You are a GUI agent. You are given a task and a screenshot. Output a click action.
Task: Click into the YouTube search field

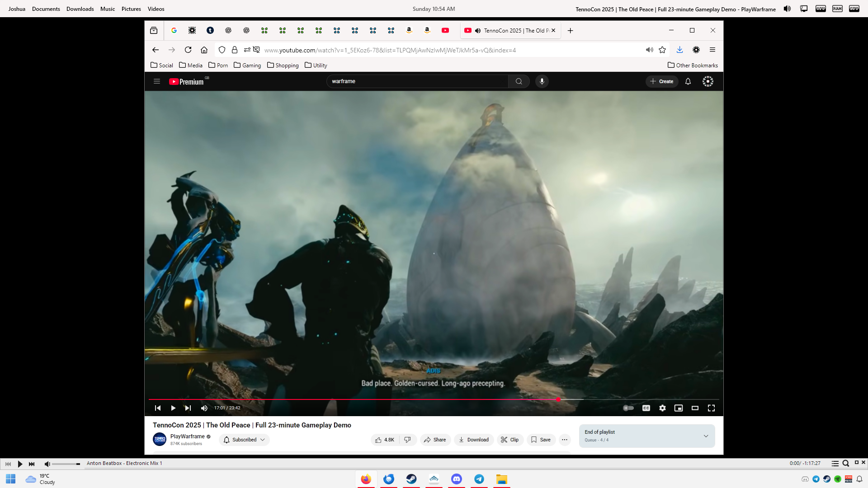point(417,81)
